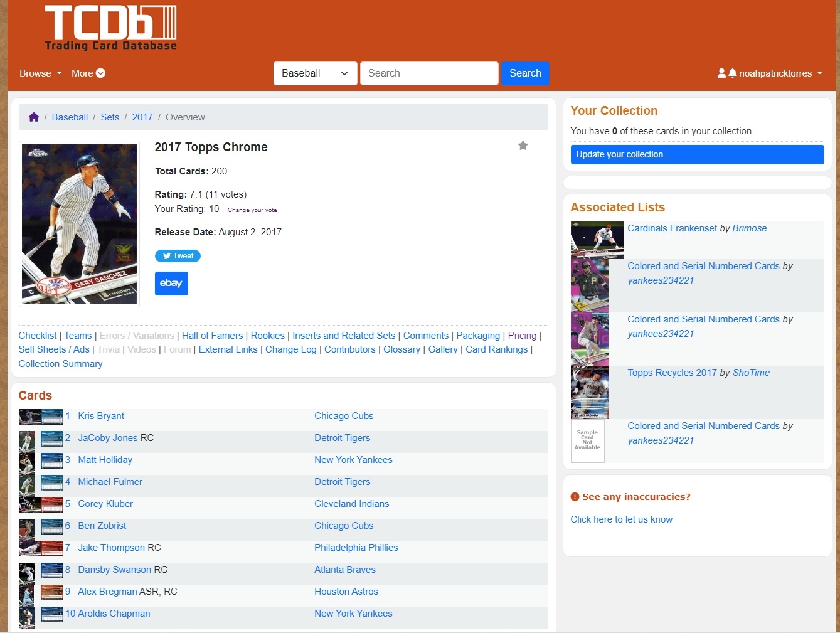Open Detroit Tigers link for JaCoby Jones

342,438
